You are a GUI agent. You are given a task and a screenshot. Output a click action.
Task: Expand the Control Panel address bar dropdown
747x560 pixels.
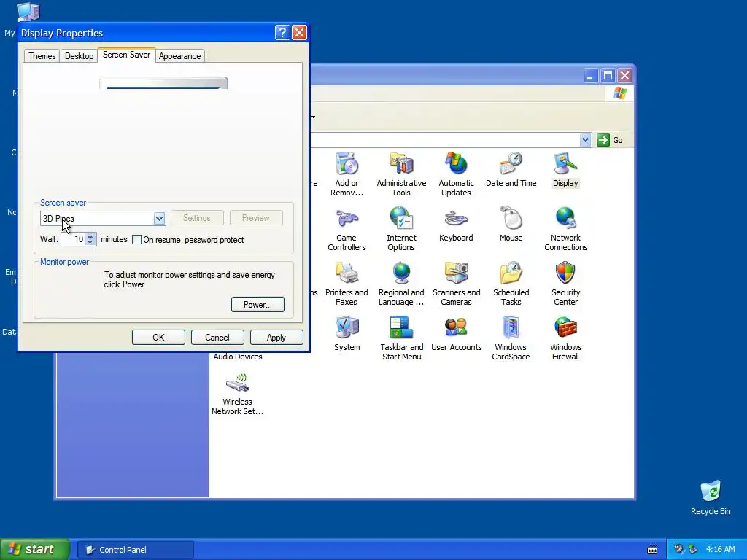(x=585, y=140)
